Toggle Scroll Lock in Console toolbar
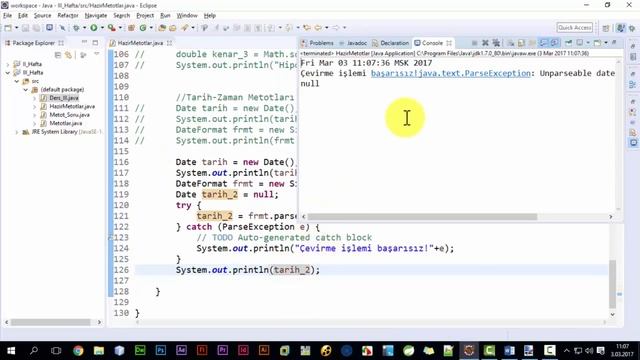This screenshot has width=640, height=360. click(521, 43)
